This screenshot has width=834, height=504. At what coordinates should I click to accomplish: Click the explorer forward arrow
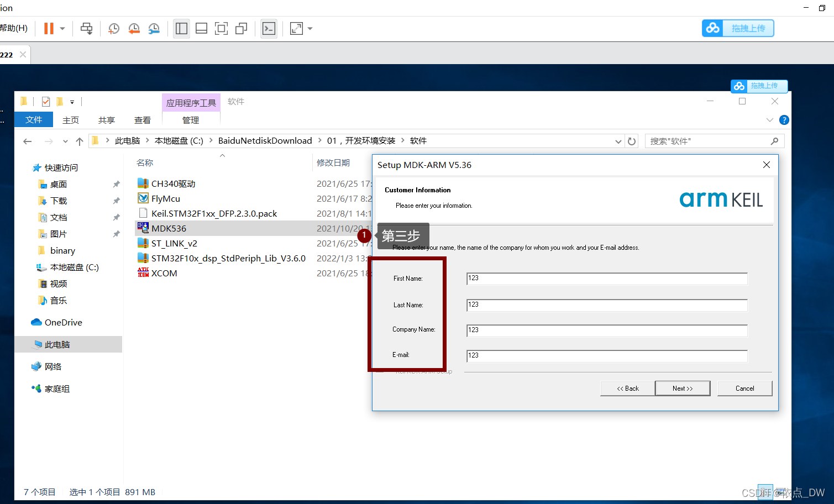(49, 141)
